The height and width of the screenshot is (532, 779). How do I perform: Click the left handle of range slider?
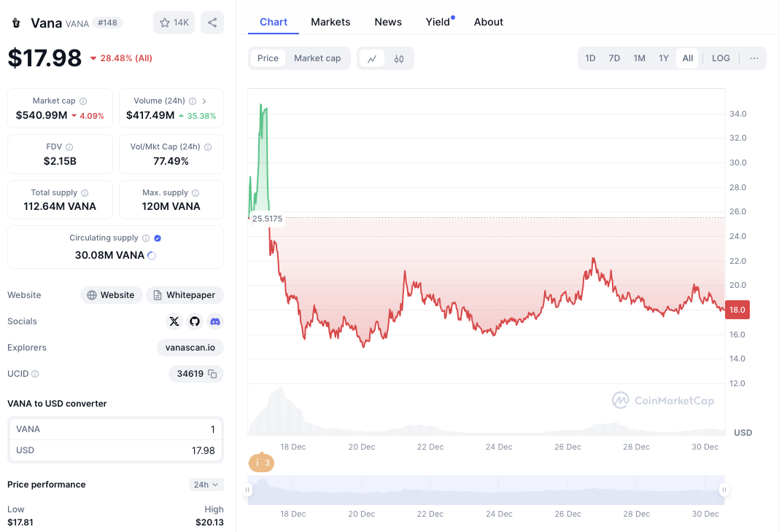tap(249, 490)
